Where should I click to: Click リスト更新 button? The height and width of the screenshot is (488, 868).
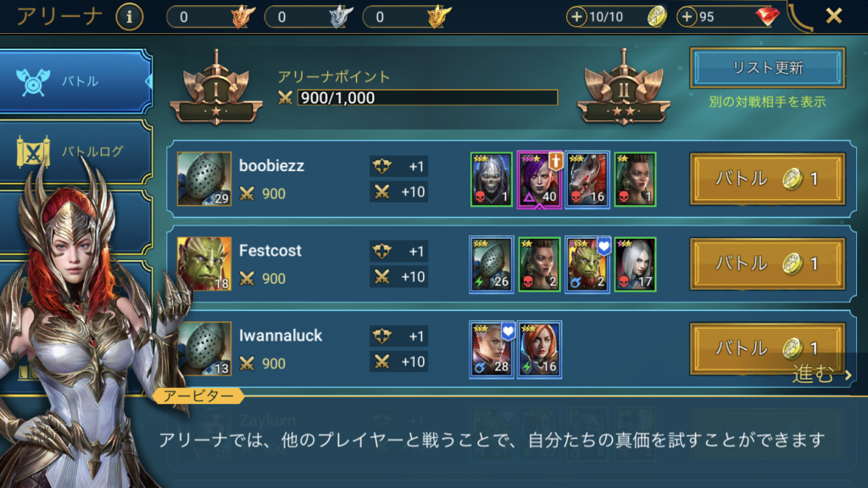coord(767,68)
